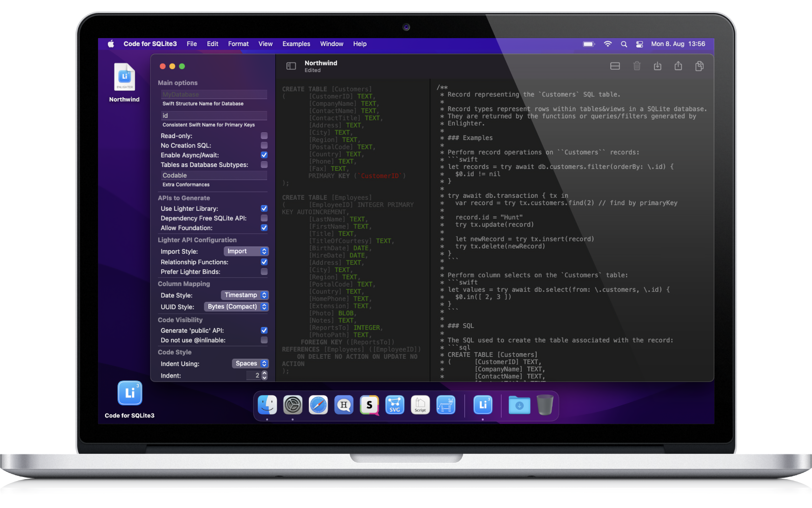Click '### Examples' line in generated code

470,138
